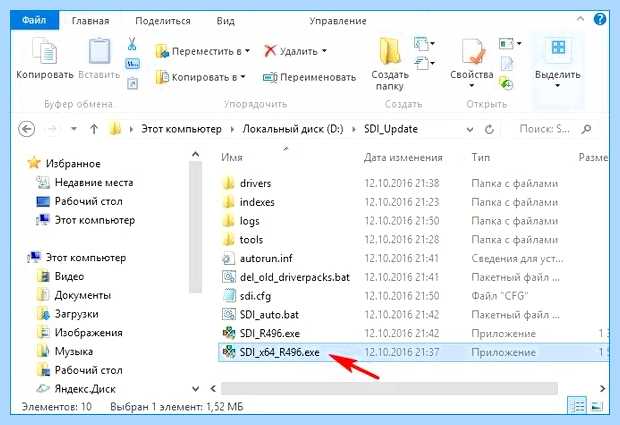Click Локальный диск (D:) in address bar
620x425 pixels.
(293, 129)
